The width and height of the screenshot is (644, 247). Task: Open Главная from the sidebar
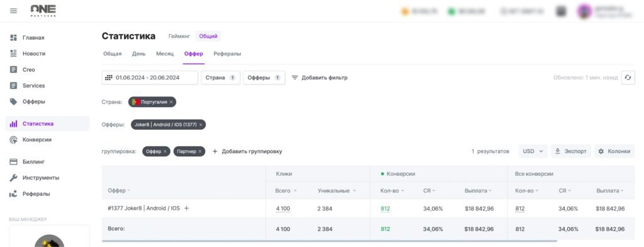click(33, 37)
